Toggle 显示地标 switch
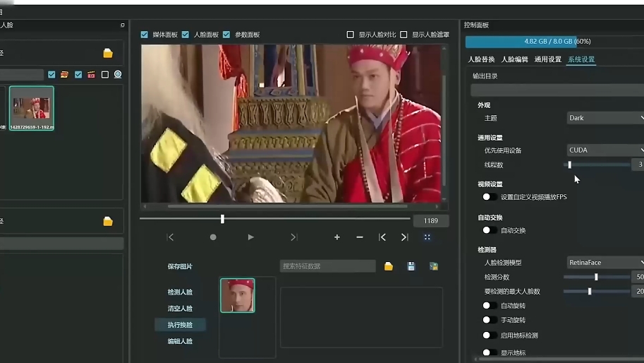Screen dimensions: 644x363 (x=489, y=352)
